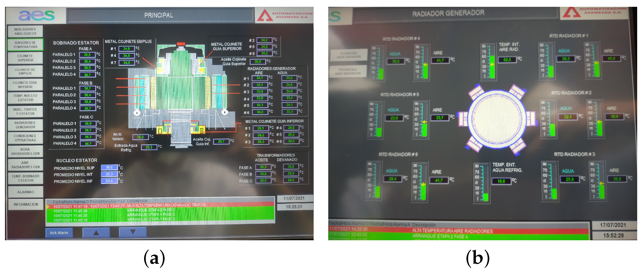This screenshot has width=644, height=272.
Task: Click the AES logo
Action: [x=36, y=15]
